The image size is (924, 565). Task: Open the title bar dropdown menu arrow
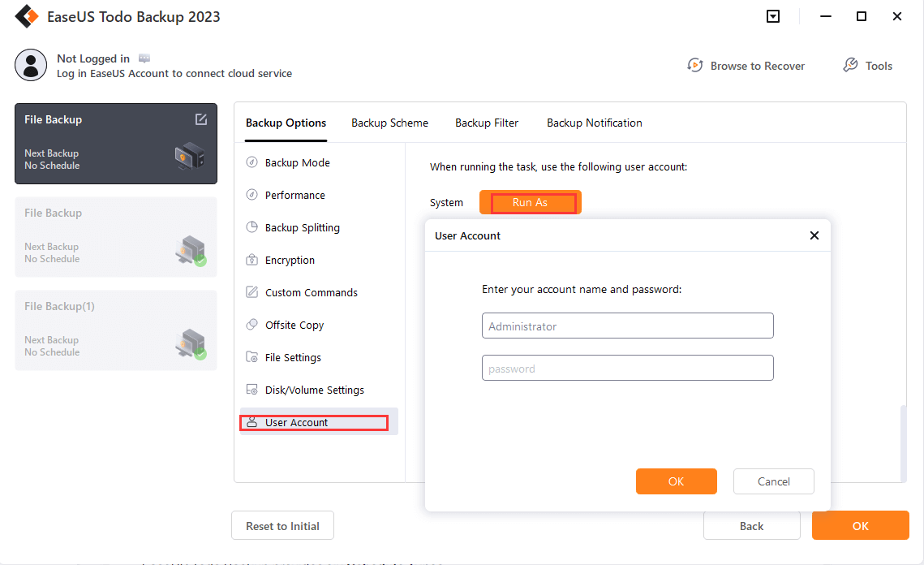pos(773,16)
